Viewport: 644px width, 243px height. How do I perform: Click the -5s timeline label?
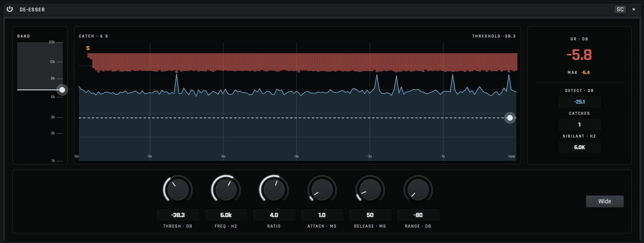pos(150,156)
